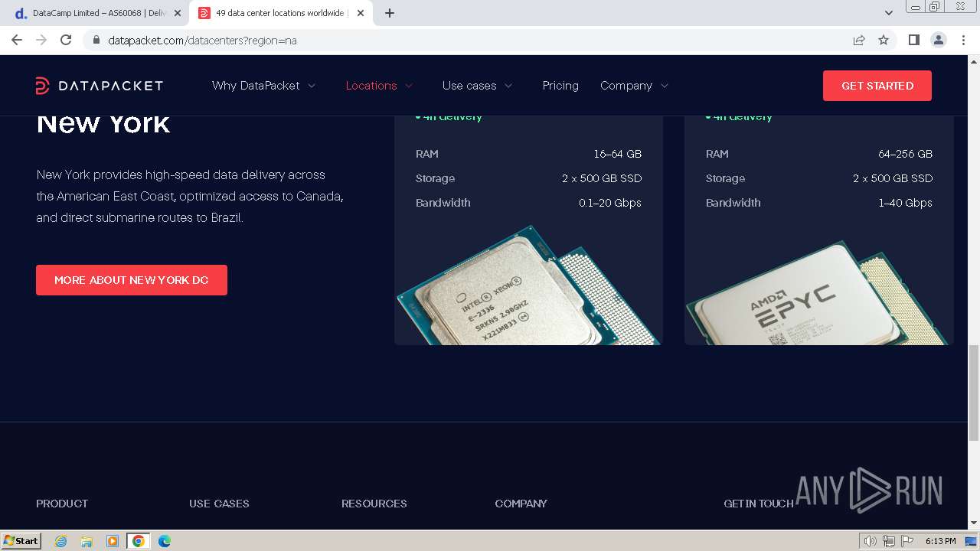
Task: Reload the current page
Action: click(x=66, y=40)
